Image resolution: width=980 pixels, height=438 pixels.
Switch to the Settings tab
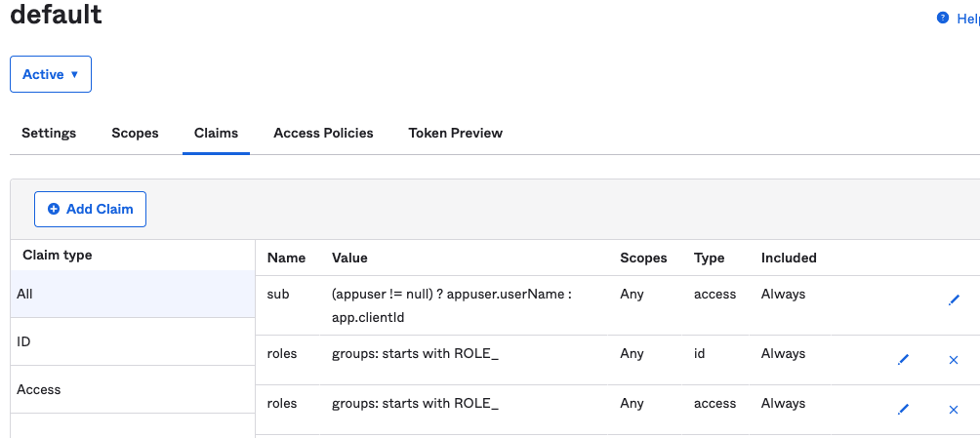click(x=49, y=133)
